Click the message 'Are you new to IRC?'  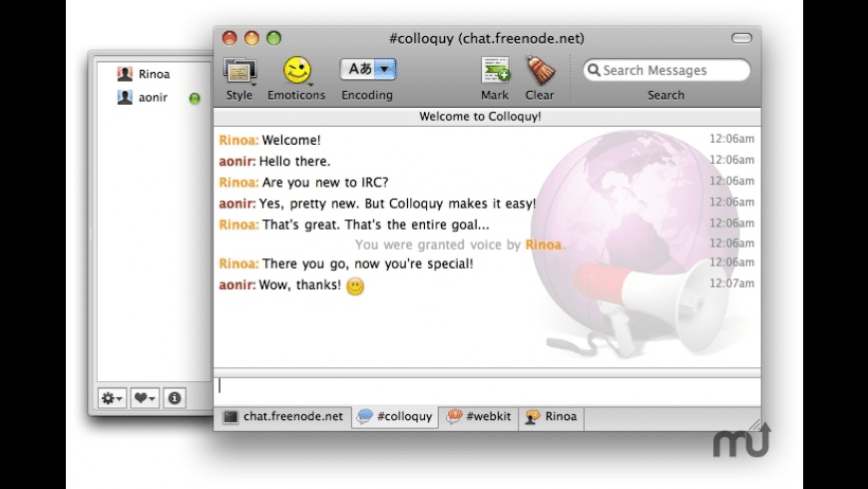point(325,183)
